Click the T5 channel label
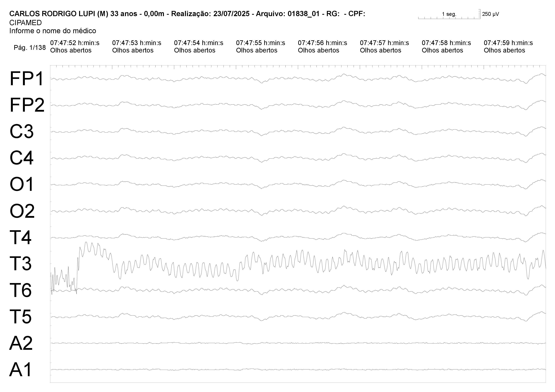The image size is (555, 392). 21,317
